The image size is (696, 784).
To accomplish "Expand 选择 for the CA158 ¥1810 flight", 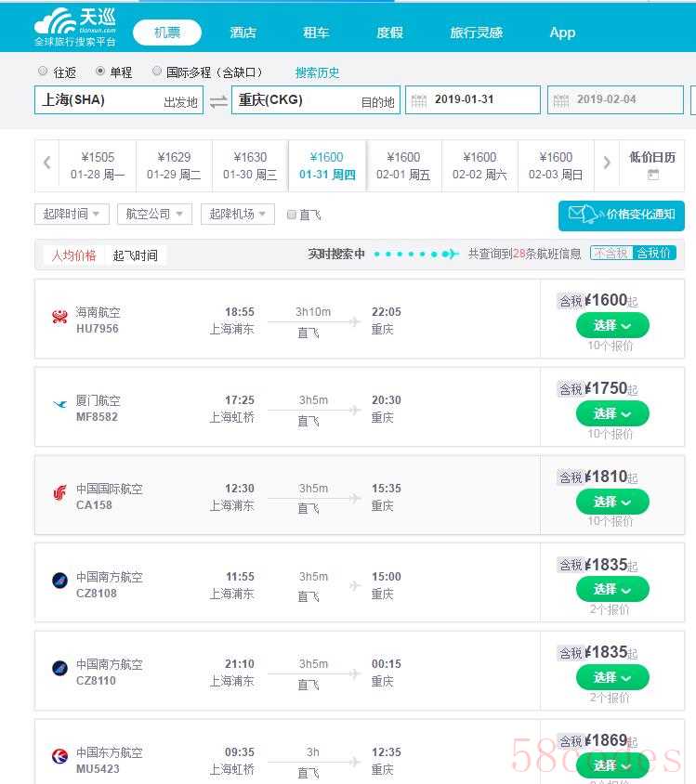I will coord(612,502).
